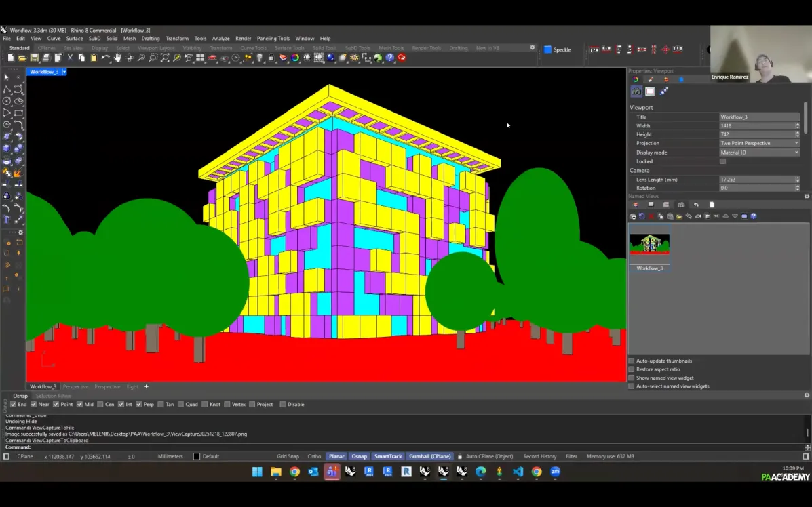Click the Explode tool in left sidebar
Image resolution: width=812 pixels, height=507 pixels.
[18, 172]
